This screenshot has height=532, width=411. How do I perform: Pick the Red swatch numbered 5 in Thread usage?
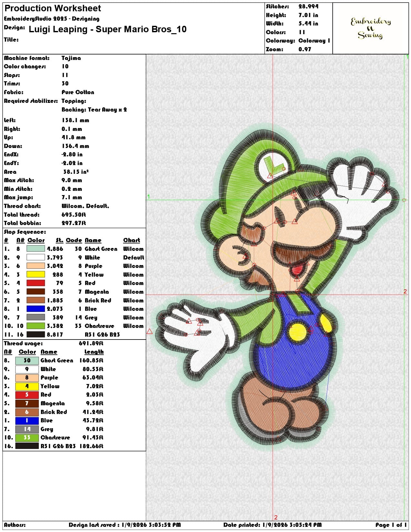27,395
